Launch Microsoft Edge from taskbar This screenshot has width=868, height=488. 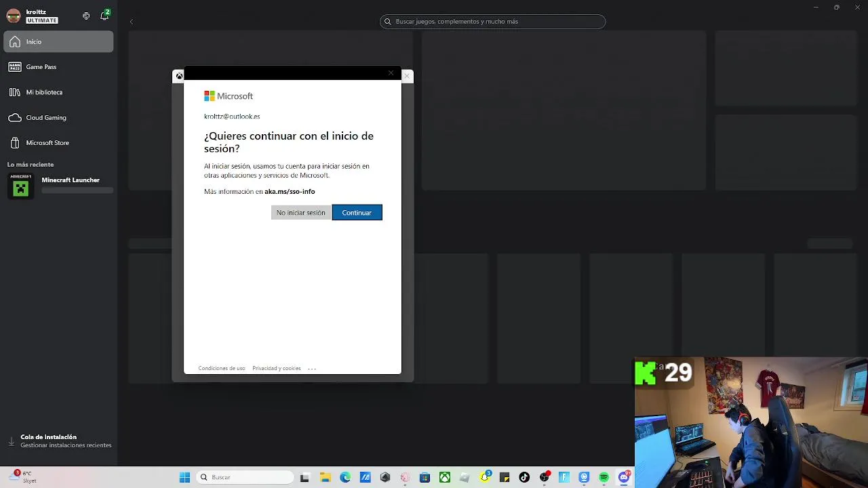[x=345, y=477]
